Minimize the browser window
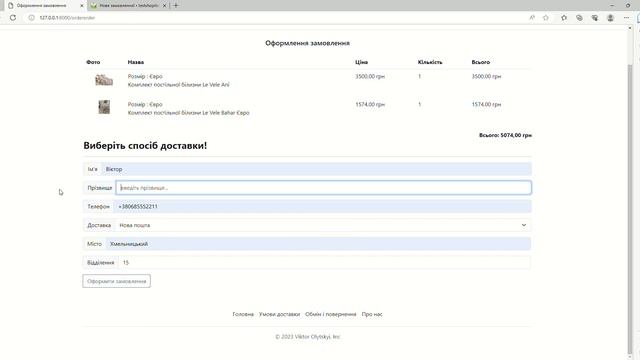The height and width of the screenshot is (360, 640). click(x=612, y=6)
